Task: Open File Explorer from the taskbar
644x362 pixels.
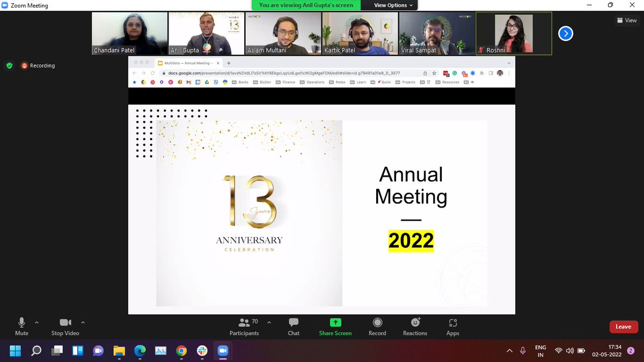Action: pos(119,351)
